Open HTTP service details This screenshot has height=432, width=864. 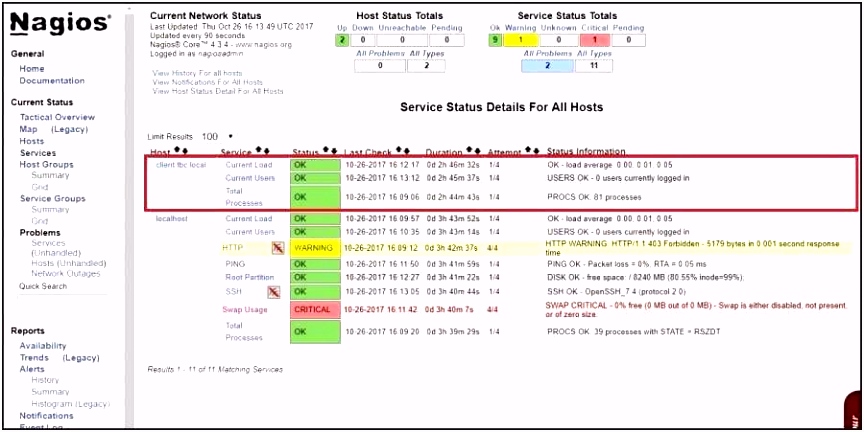tap(233, 249)
